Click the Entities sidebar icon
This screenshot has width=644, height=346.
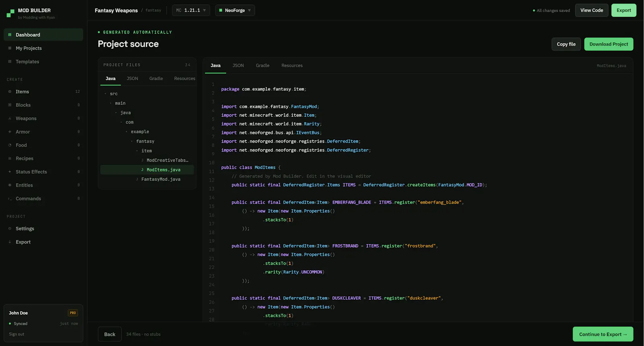[x=10, y=185]
